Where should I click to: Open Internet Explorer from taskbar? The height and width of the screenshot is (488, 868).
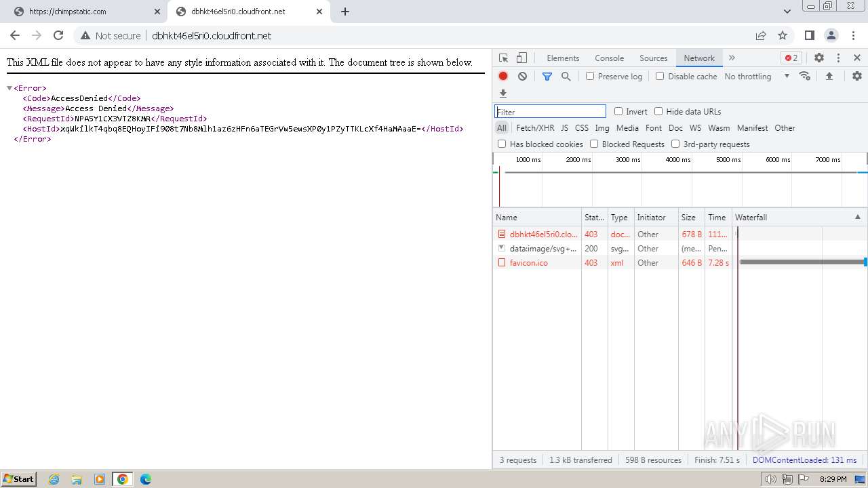pyautogui.click(x=54, y=479)
